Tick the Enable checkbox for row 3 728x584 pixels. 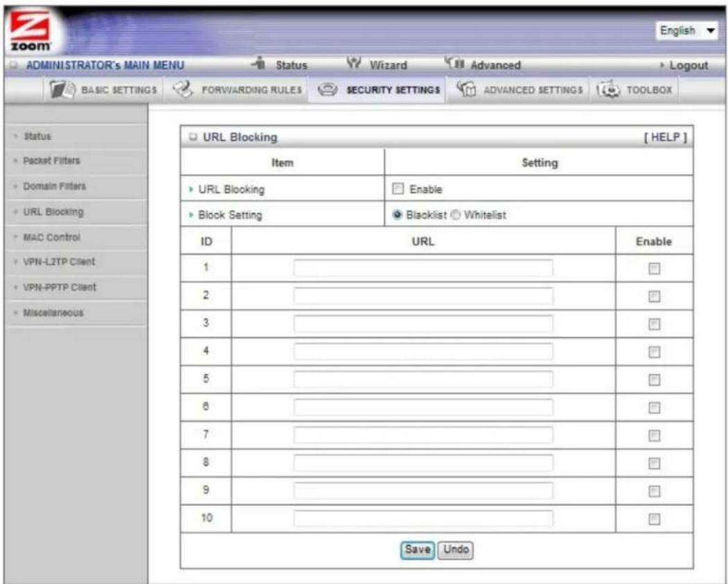coord(654,324)
